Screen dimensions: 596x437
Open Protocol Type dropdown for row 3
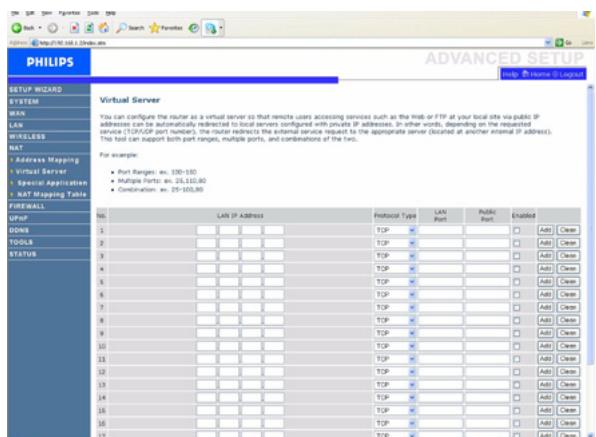pos(412,256)
